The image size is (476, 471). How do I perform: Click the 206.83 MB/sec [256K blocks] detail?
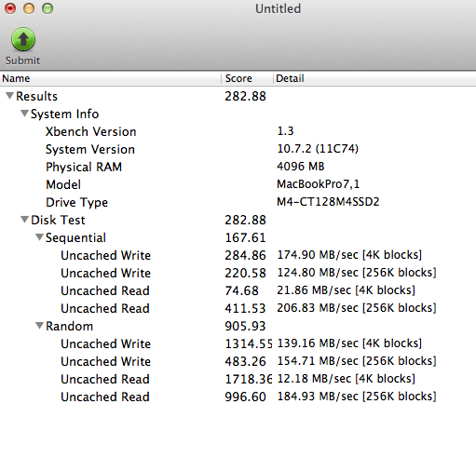click(x=357, y=308)
